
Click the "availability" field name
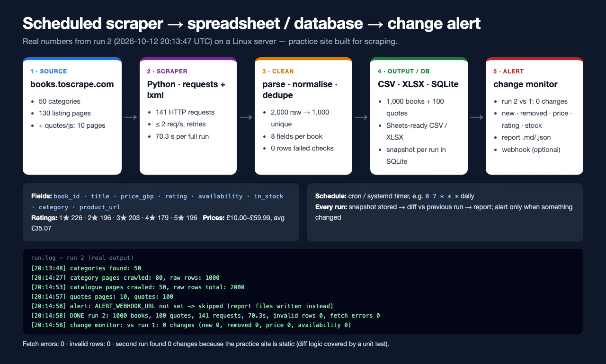coord(220,196)
